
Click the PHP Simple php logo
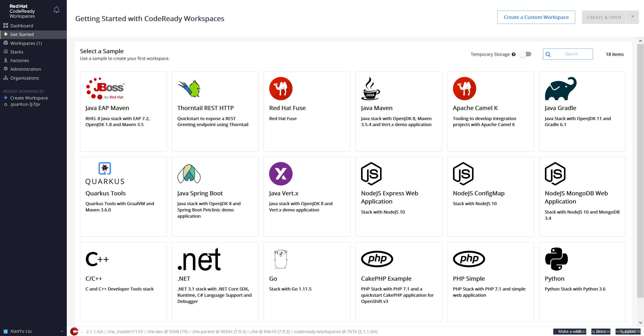pos(469,259)
